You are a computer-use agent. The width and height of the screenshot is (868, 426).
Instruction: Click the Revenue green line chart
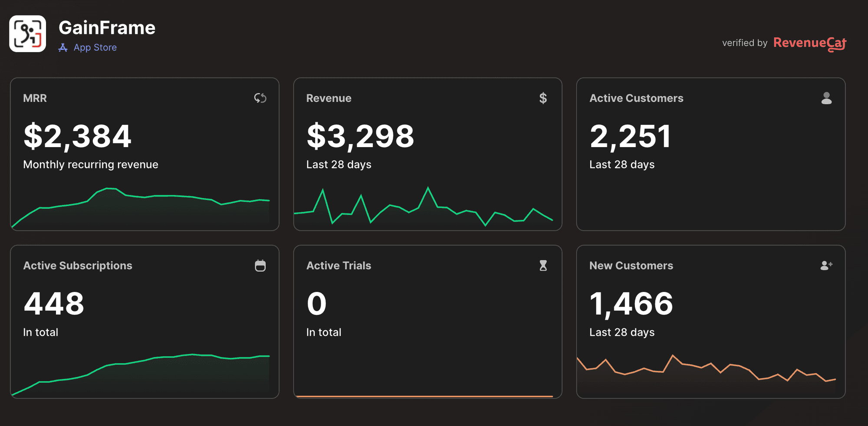click(x=423, y=206)
